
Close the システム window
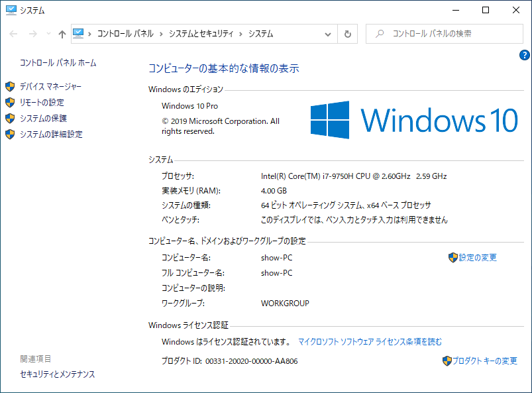click(x=515, y=10)
